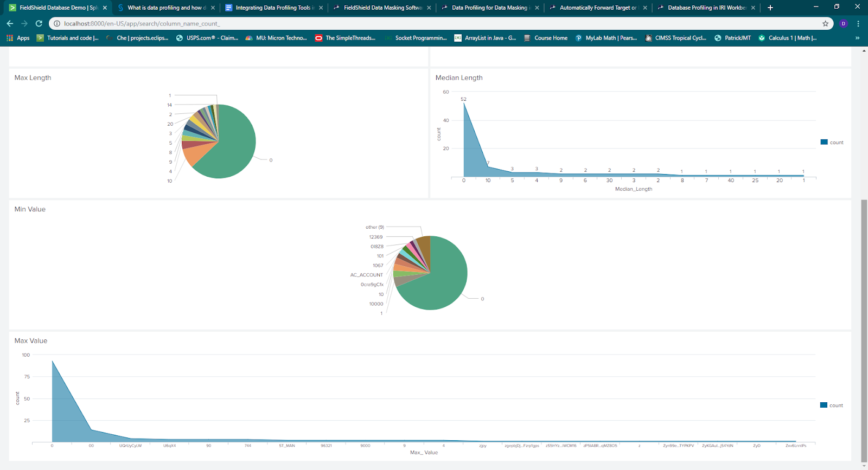This screenshot has height=470, width=868.
Task: Click the scrollbar up arrow
Action: click(x=864, y=50)
